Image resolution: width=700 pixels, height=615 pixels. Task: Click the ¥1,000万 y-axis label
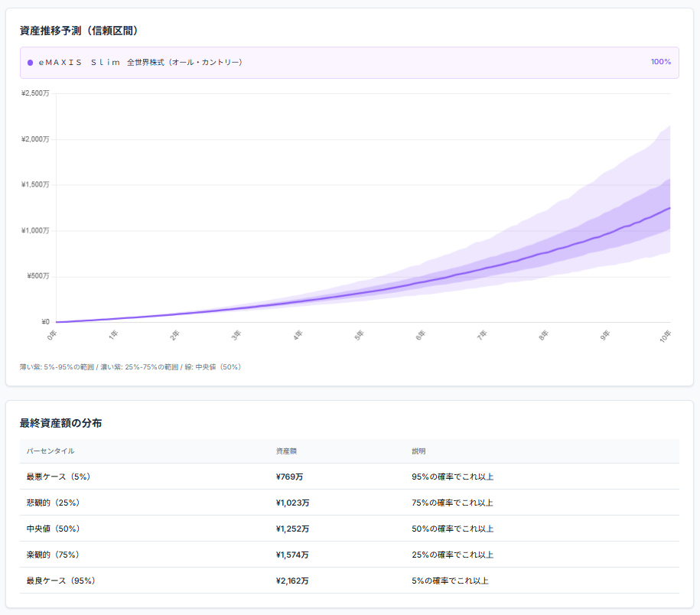tap(35, 231)
